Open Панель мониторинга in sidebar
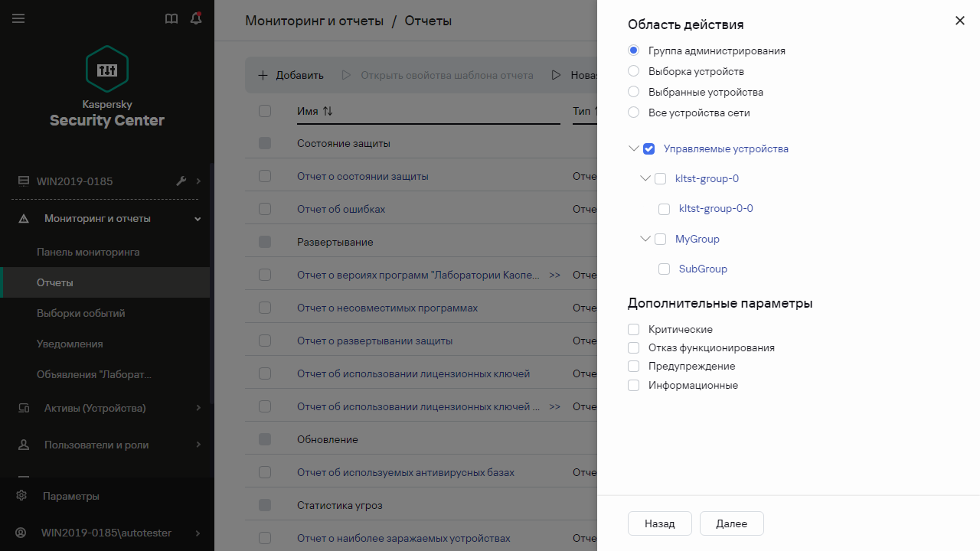This screenshot has height=551, width=980. [88, 252]
